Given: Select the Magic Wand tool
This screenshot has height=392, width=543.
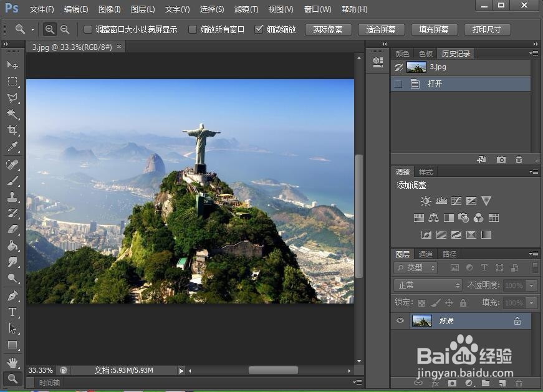Looking at the screenshot, I should pos(12,114).
